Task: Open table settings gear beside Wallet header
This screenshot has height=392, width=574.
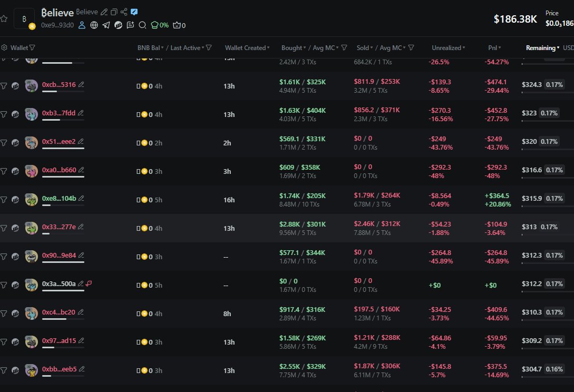Action: (x=4, y=48)
